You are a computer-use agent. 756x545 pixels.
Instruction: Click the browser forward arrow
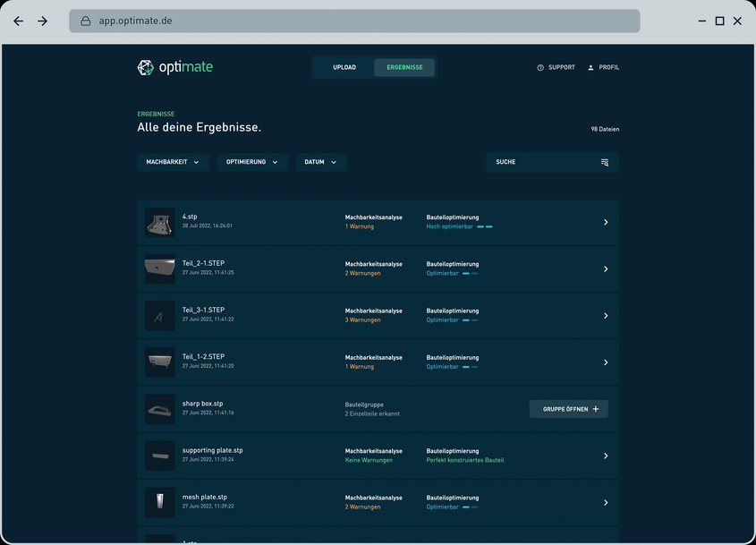(42, 21)
